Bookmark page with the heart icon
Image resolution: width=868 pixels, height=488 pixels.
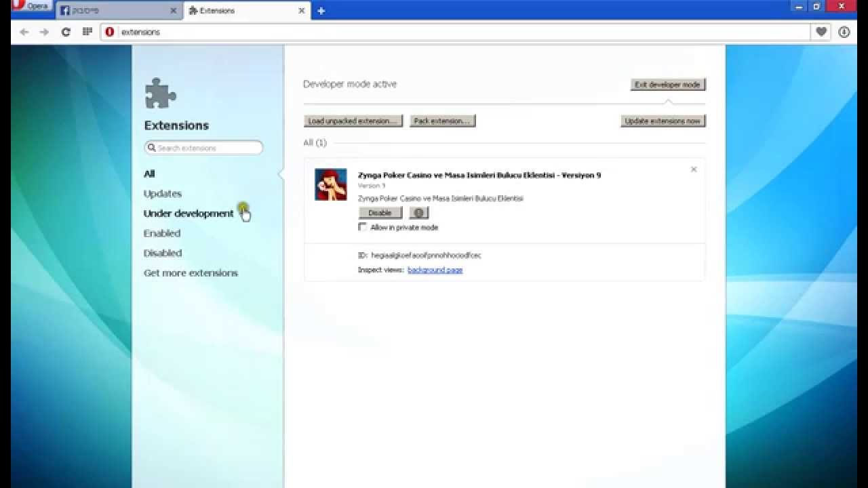(821, 32)
